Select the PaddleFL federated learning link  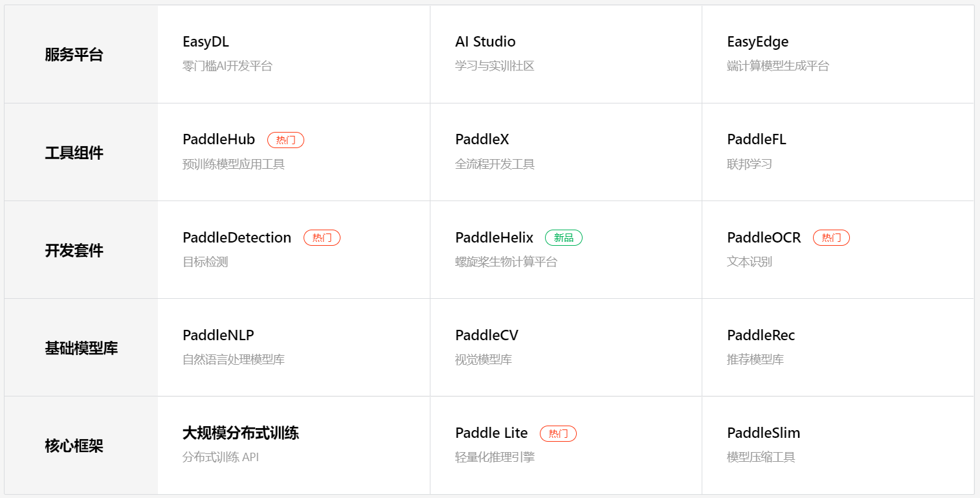point(756,140)
